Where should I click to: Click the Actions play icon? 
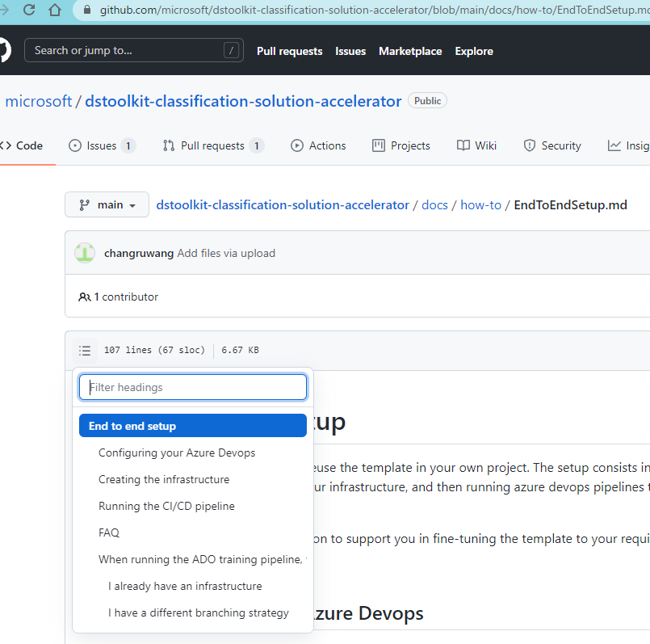pyautogui.click(x=297, y=145)
